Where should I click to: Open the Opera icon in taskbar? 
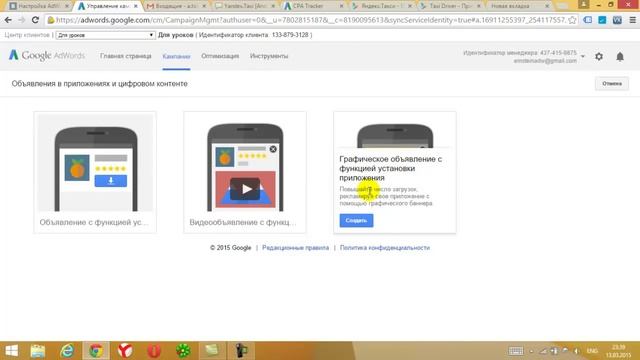tap(154, 351)
